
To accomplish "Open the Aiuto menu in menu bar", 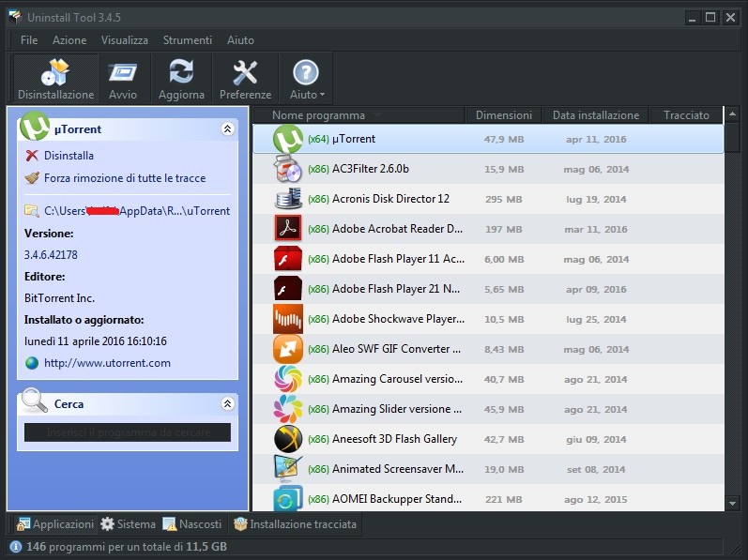I will pyautogui.click(x=240, y=40).
